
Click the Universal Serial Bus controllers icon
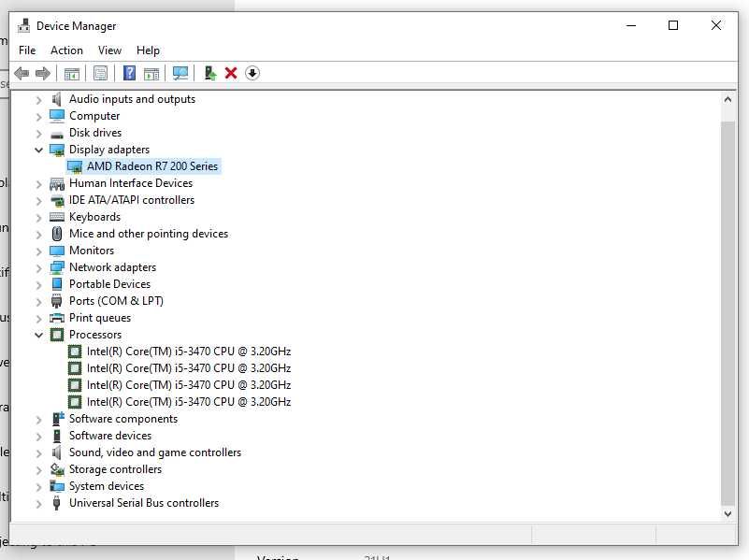56,503
